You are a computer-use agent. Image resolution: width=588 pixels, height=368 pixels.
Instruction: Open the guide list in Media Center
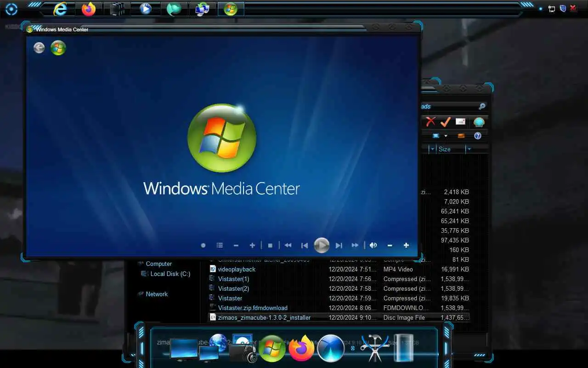[x=220, y=245]
